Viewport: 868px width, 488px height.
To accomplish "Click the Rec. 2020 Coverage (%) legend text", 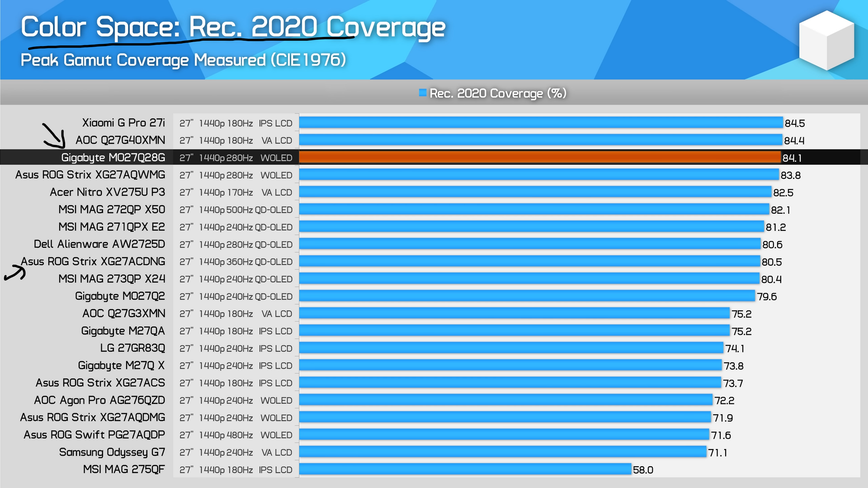I will tap(497, 93).
